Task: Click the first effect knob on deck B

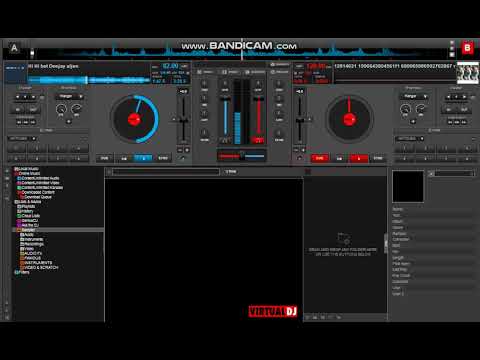Action: pyautogui.click(x=405, y=109)
